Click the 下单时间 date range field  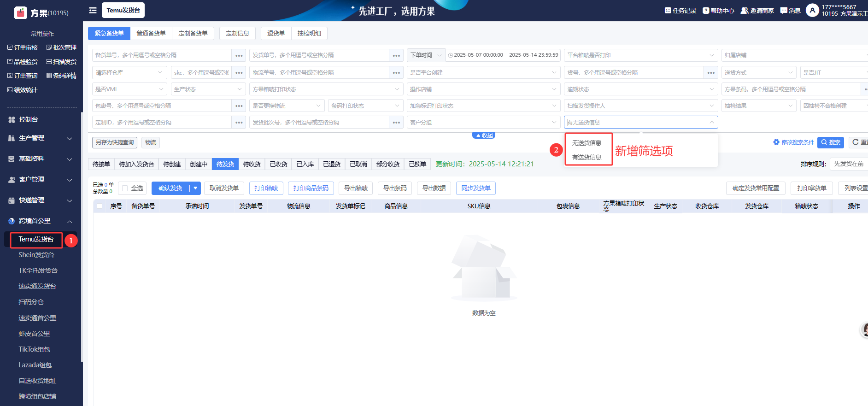[503, 55]
